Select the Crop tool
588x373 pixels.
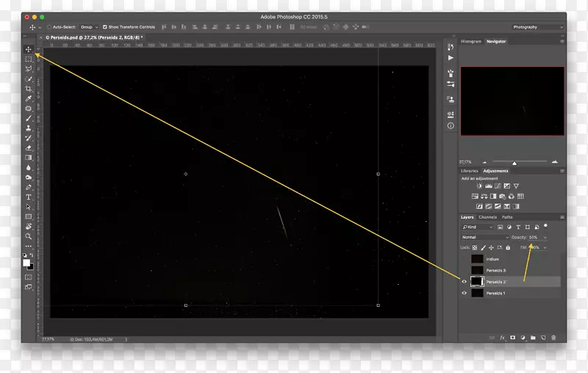(29, 88)
